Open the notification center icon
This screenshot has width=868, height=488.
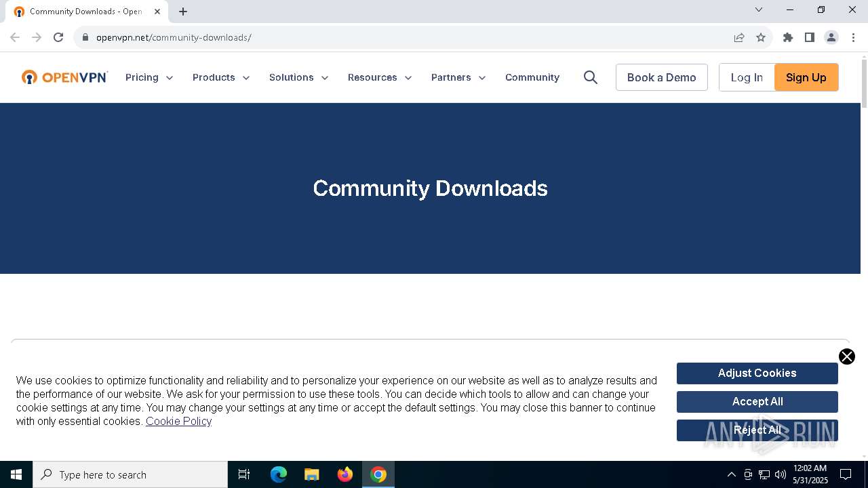(x=846, y=474)
